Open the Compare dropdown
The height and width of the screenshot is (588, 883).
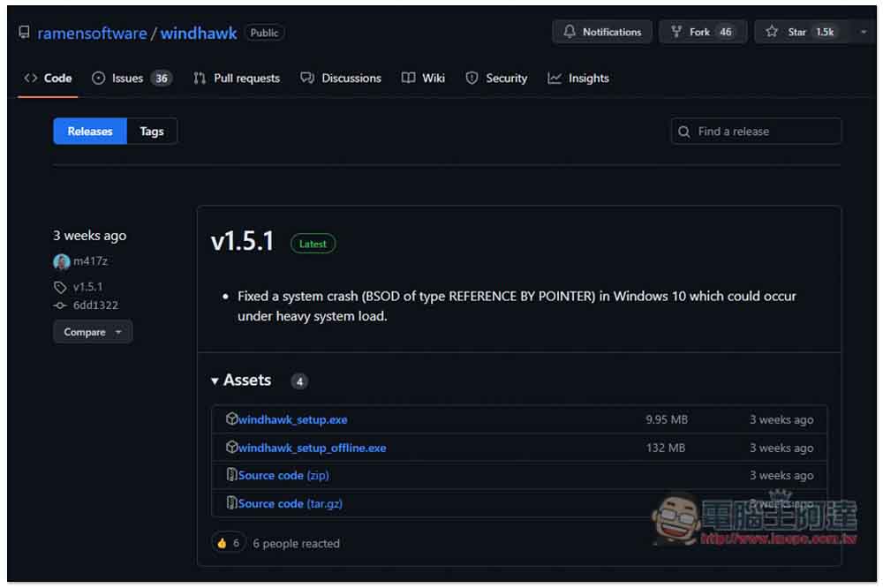pyautogui.click(x=93, y=332)
